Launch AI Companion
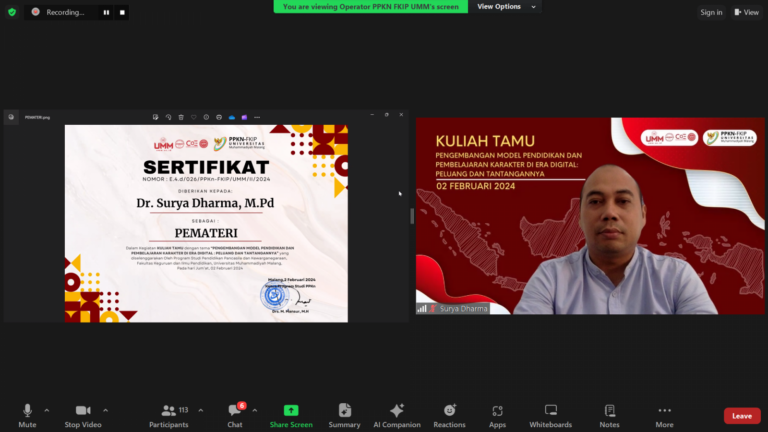 tap(397, 415)
